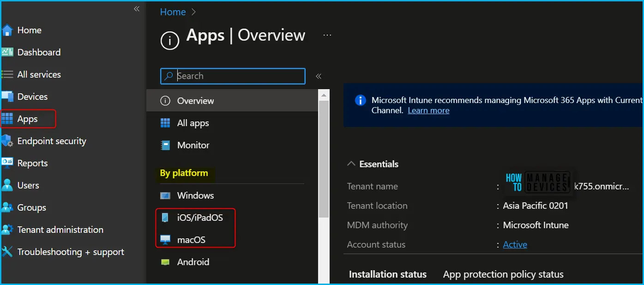Open All services in sidebar
Viewport: 644px width, 285px height.
39,74
